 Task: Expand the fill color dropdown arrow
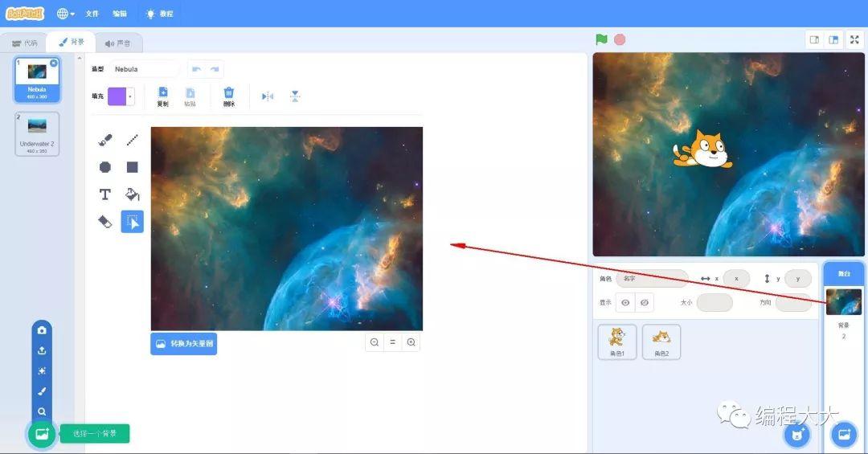130,96
